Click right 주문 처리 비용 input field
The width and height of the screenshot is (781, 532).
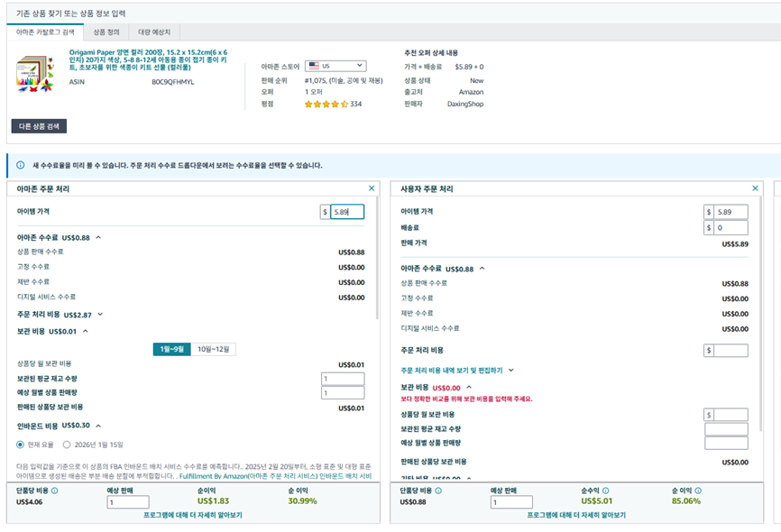point(730,350)
